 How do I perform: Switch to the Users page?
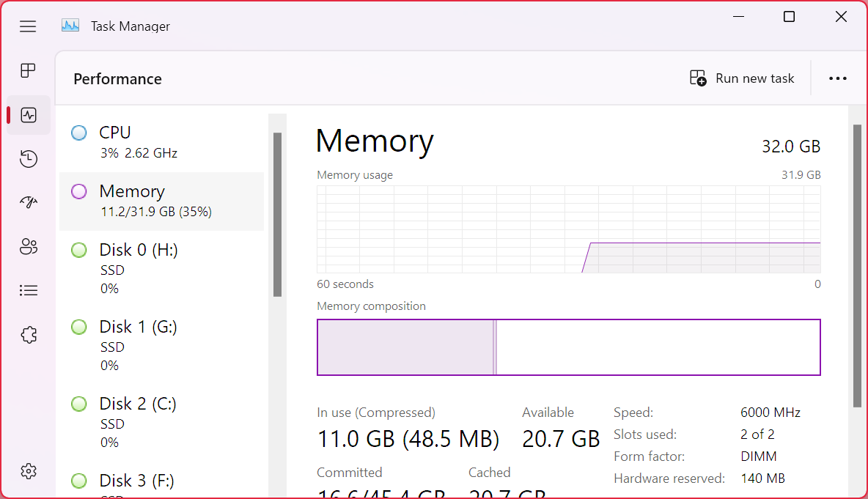(x=29, y=247)
